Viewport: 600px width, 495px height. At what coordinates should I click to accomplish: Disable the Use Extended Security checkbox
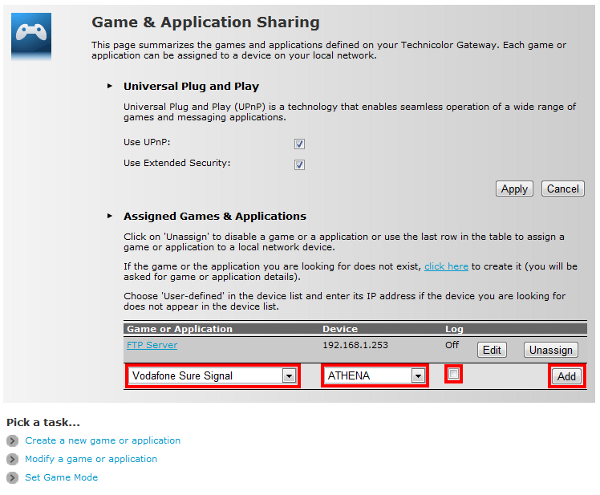pyautogui.click(x=299, y=164)
